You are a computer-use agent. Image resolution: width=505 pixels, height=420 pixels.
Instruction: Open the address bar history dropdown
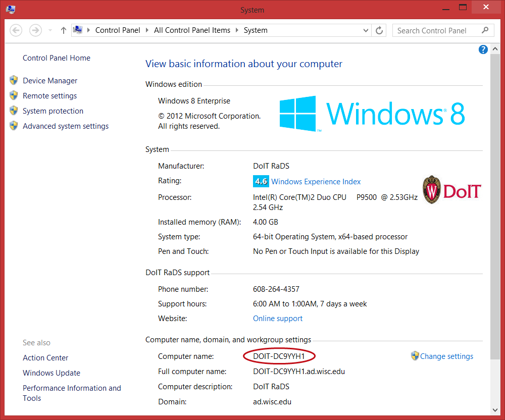366,31
